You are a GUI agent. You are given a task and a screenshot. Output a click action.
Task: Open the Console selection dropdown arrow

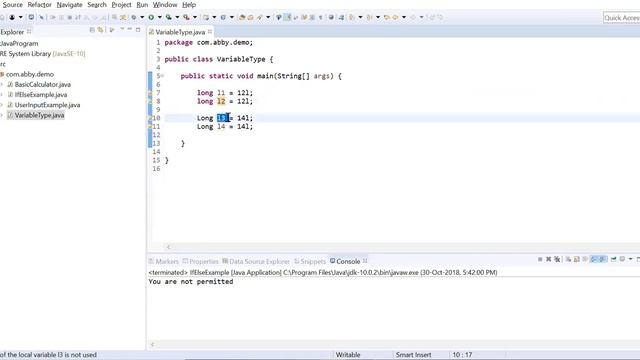coord(631,259)
